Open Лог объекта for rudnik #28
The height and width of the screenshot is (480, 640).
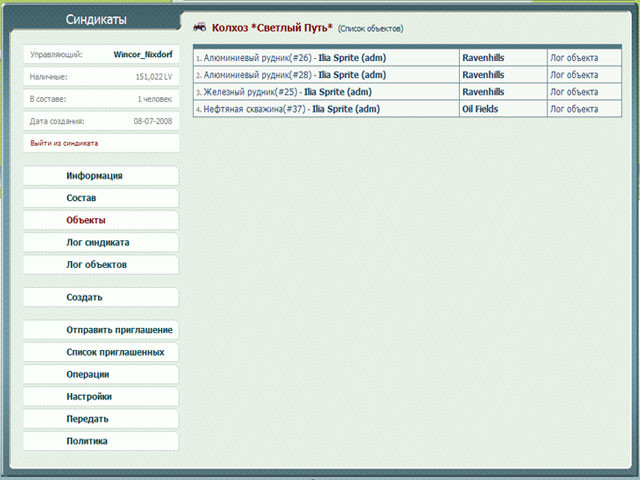pos(574,75)
